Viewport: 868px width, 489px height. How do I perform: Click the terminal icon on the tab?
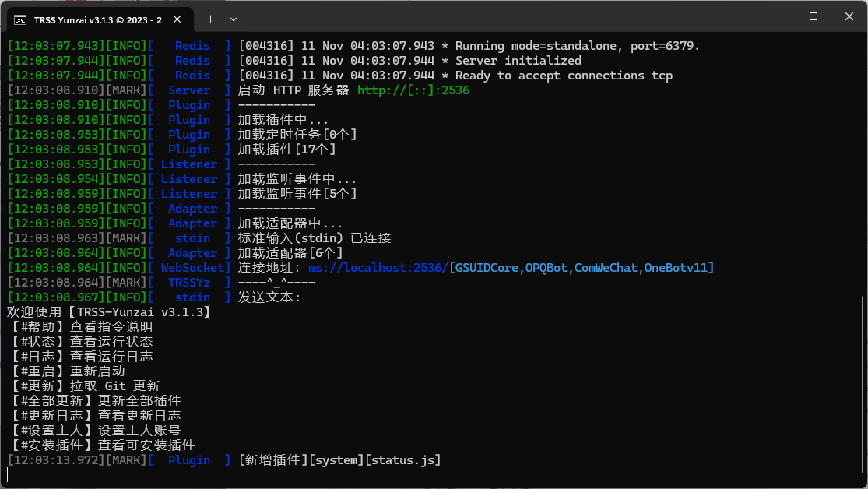pos(21,18)
